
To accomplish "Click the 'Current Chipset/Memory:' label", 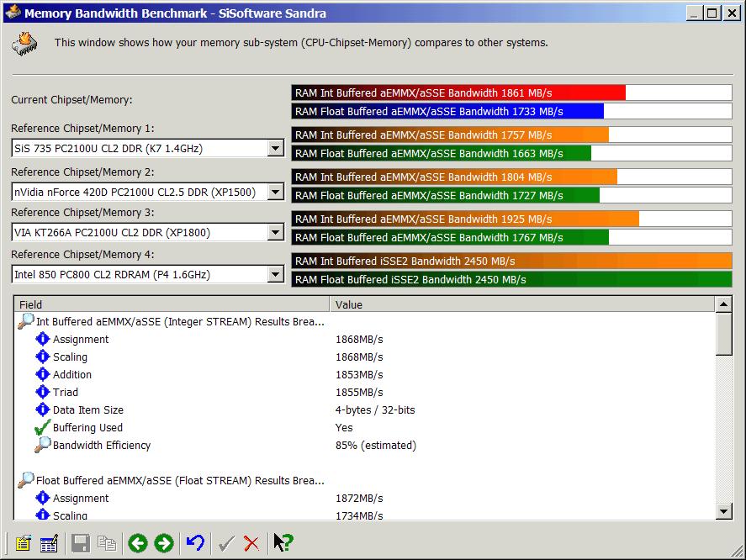I will tap(71, 99).
